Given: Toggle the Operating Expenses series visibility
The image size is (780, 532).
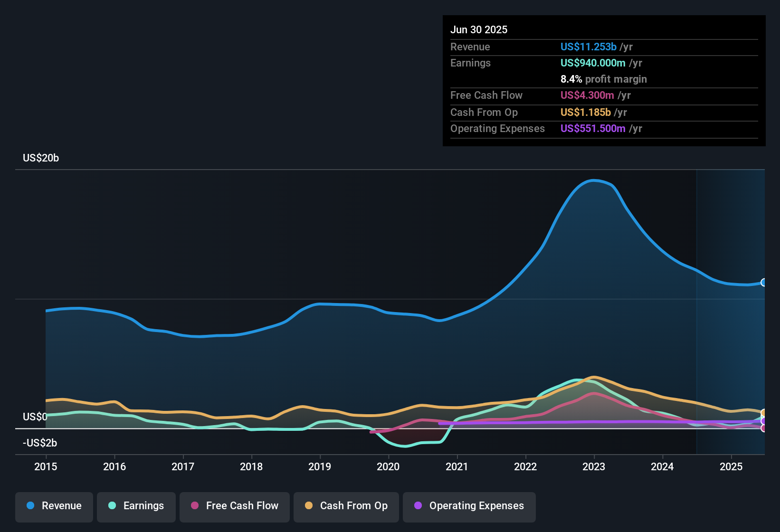Looking at the screenshot, I should point(469,506).
